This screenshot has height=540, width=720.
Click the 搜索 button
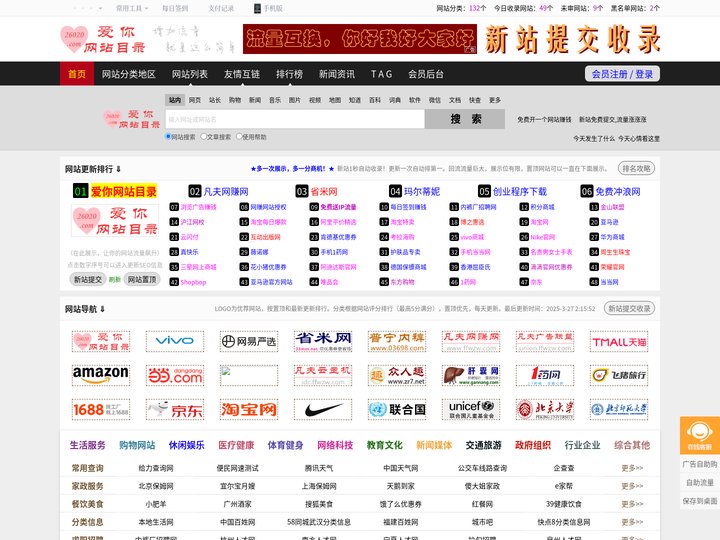point(465,119)
